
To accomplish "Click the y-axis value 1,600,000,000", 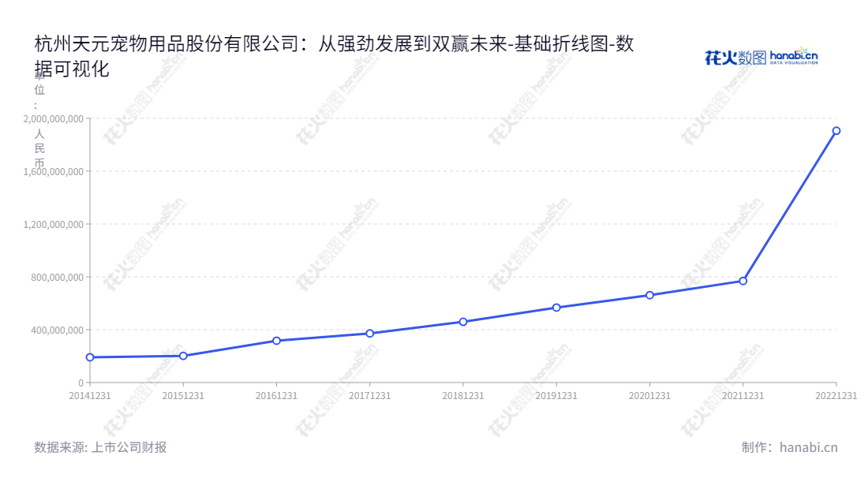I will click(54, 171).
